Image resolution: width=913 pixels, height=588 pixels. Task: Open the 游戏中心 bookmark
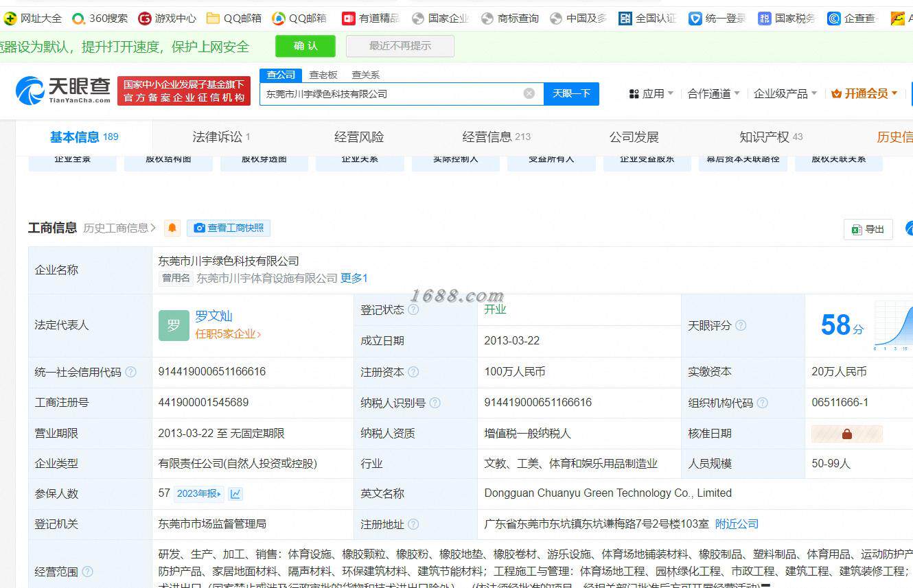(x=167, y=19)
